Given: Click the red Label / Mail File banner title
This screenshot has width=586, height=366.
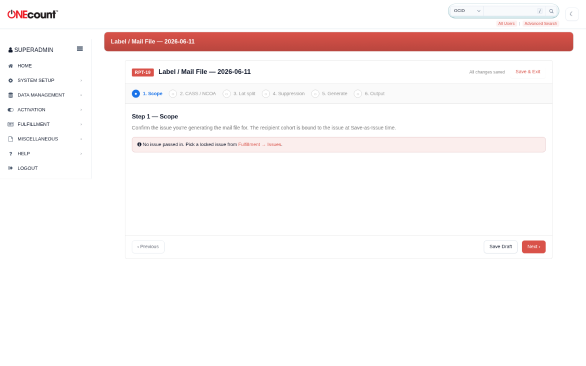Looking at the screenshot, I should point(152,41).
